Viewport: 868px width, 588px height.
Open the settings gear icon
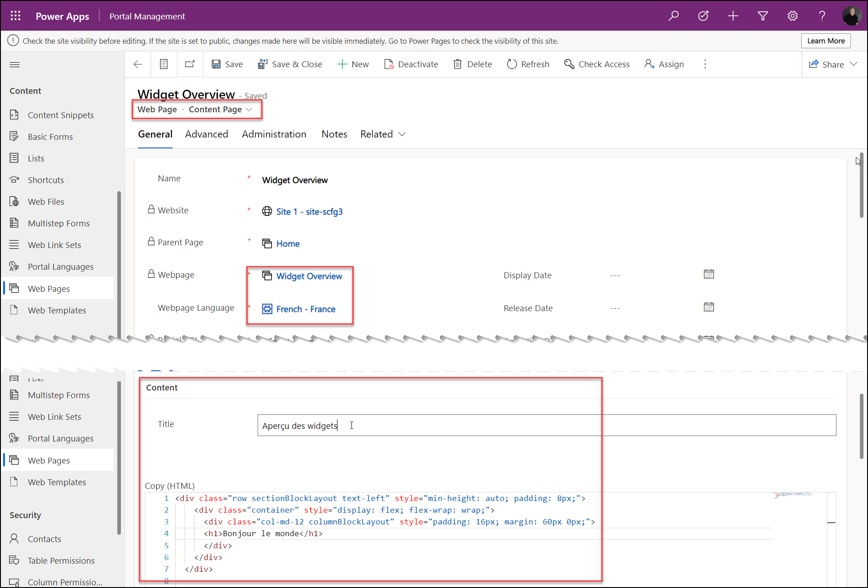[792, 16]
